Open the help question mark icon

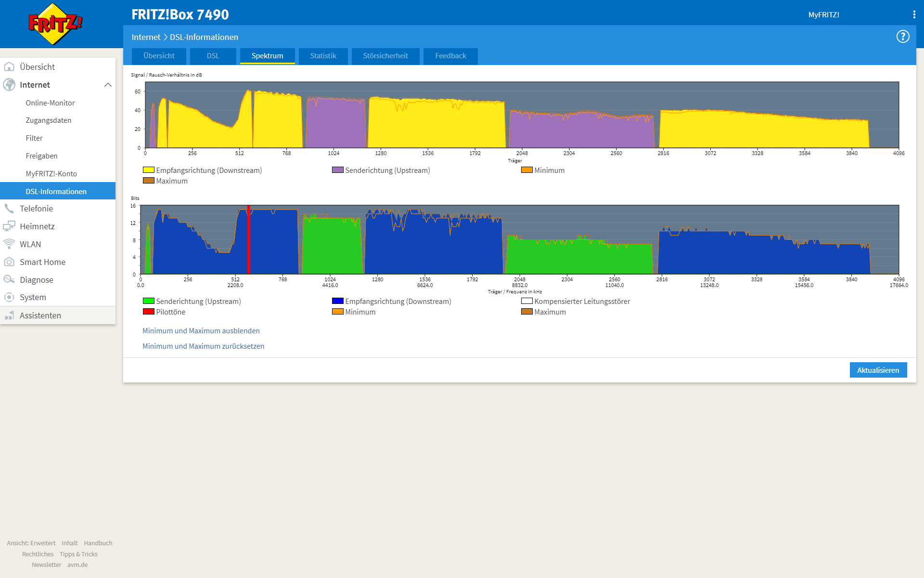[903, 37]
